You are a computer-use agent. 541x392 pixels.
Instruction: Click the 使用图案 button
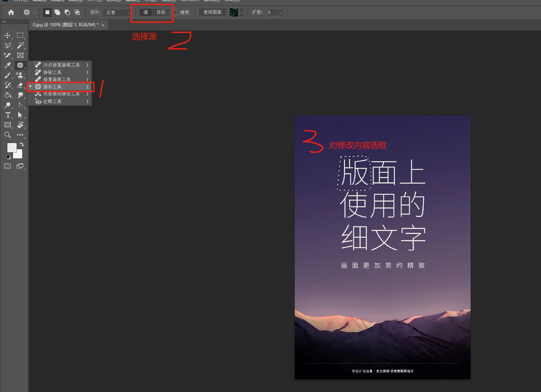(x=212, y=12)
